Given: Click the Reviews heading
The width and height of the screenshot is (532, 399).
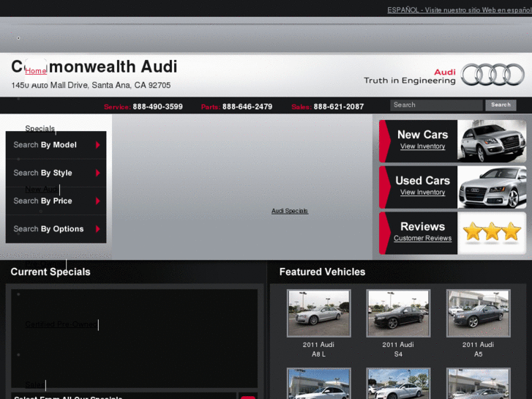Looking at the screenshot, I should click(x=423, y=226).
